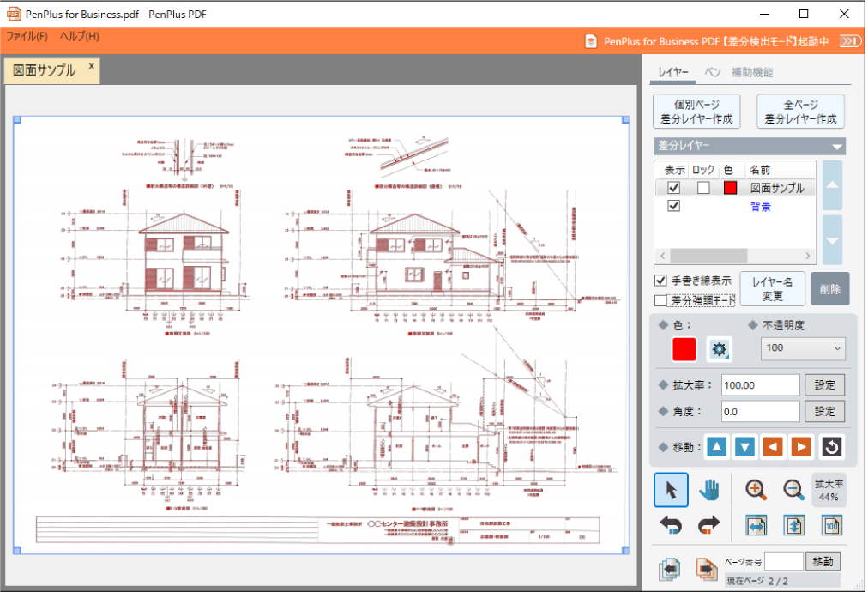Screen dimensions: 868x592
Task: Select the arrow pointer tool
Action: pyautogui.click(x=671, y=490)
